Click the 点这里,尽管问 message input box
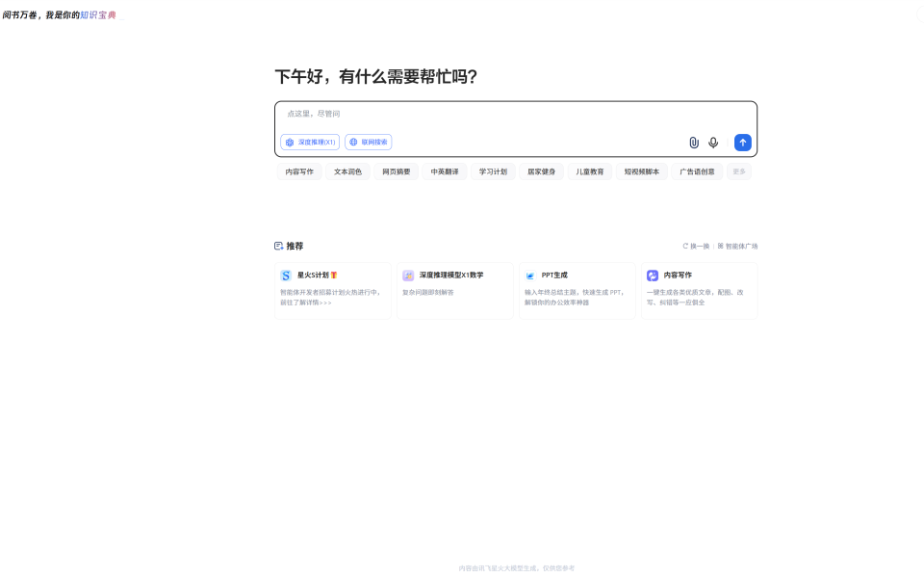The width and height of the screenshot is (924, 578). pyautogui.click(x=516, y=114)
